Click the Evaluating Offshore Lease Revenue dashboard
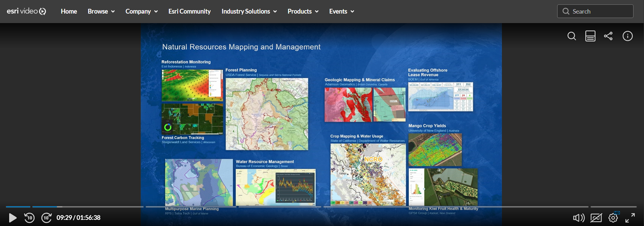The image size is (644, 226). click(x=441, y=97)
